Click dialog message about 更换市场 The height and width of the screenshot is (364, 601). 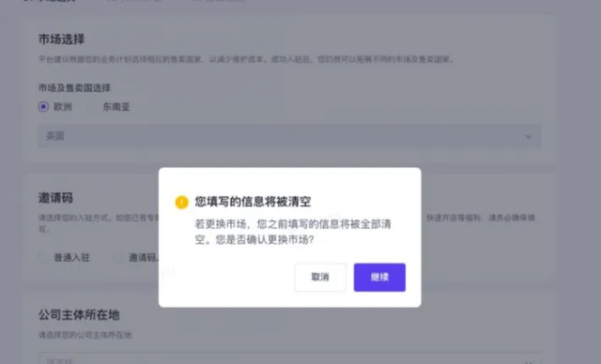pyautogui.click(x=293, y=232)
